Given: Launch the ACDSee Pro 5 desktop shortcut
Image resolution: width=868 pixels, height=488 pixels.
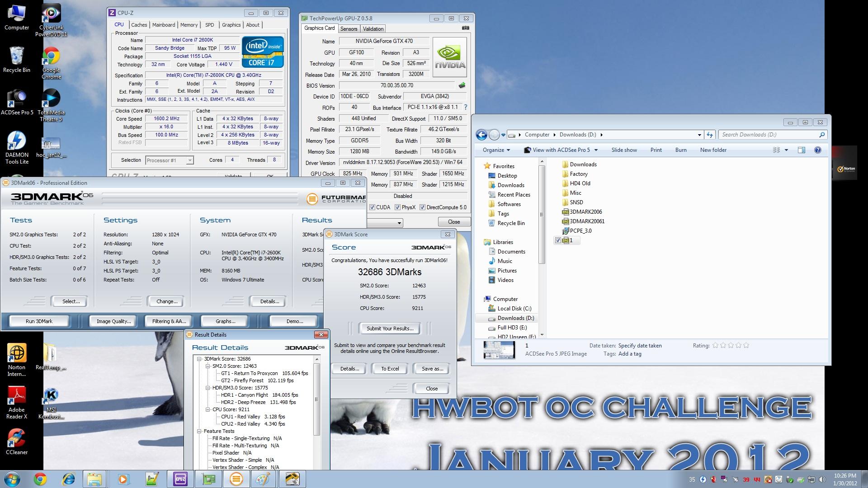Looking at the screenshot, I should tap(17, 102).
